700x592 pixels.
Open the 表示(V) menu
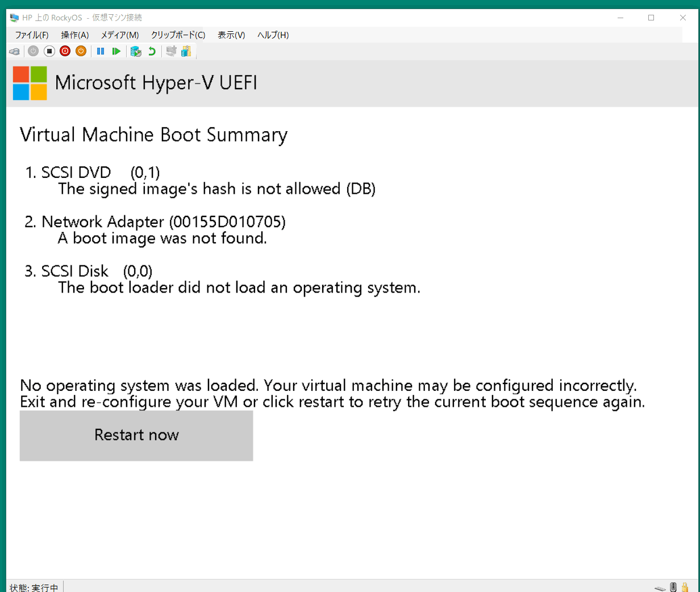(231, 35)
